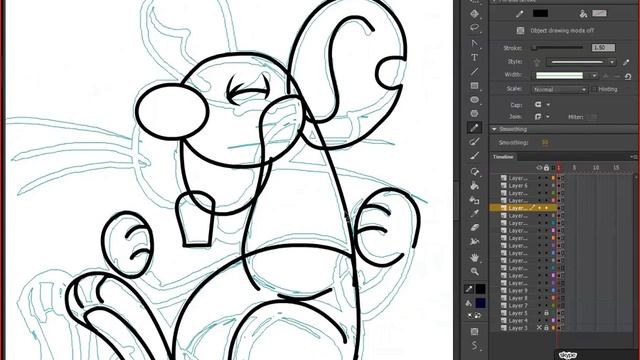Select Layer 9 in timeline

[518, 291]
